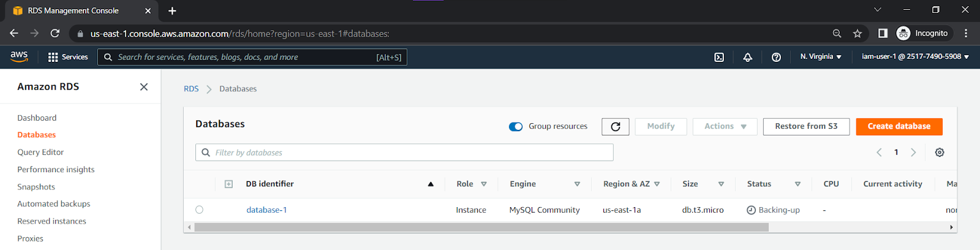This screenshot has width=980, height=250.
Task: Focus the AWS services search box
Action: 252,57
